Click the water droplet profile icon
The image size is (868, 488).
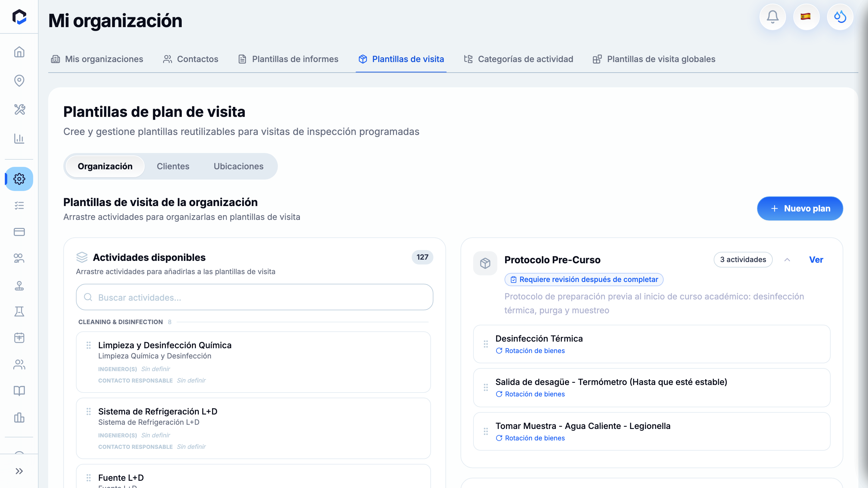click(840, 17)
